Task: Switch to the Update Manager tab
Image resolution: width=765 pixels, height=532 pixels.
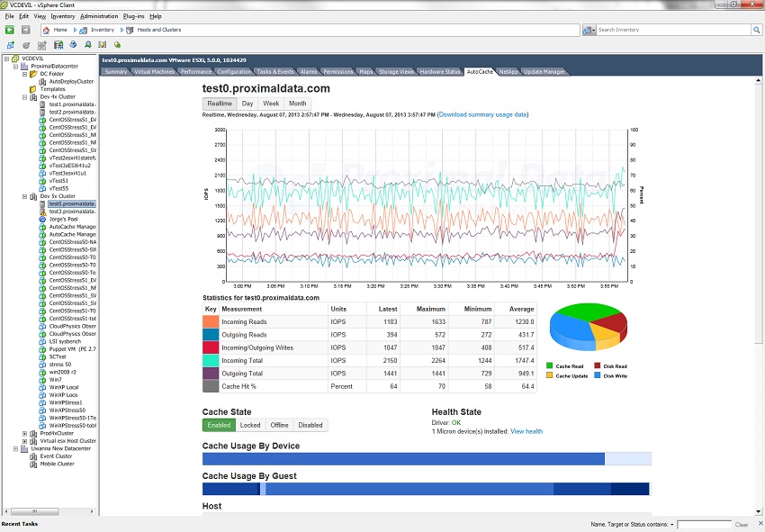Action: coord(544,72)
